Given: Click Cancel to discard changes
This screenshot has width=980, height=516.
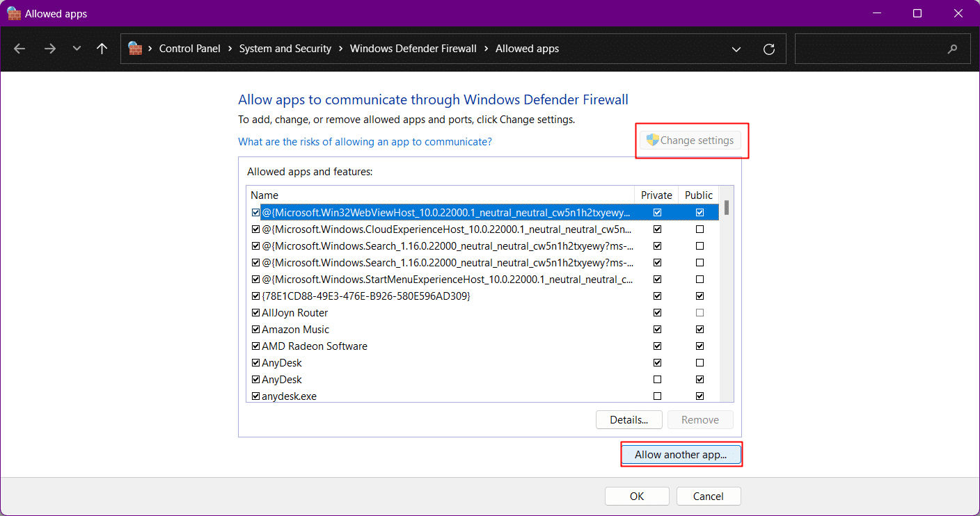Looking at the screenshot, I should click(x=709, y=497).
